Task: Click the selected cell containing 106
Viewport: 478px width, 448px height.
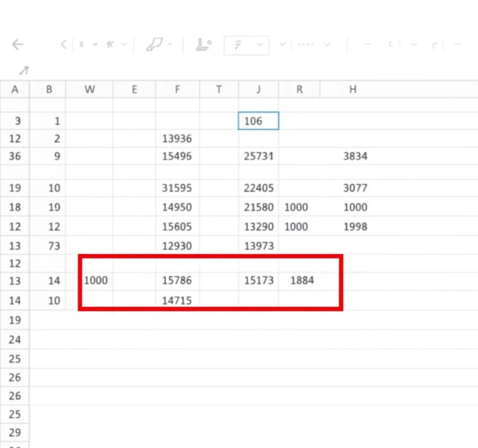Action: coord(259,121)
